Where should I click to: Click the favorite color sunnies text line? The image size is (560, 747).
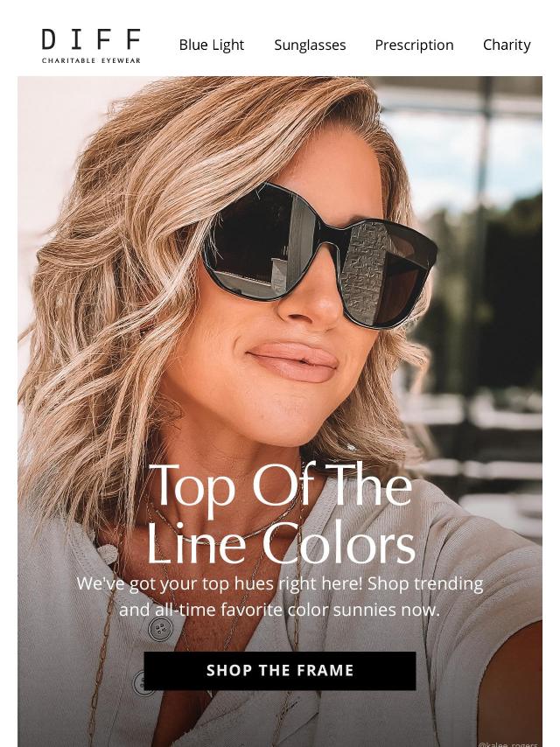tap(280, 610)
